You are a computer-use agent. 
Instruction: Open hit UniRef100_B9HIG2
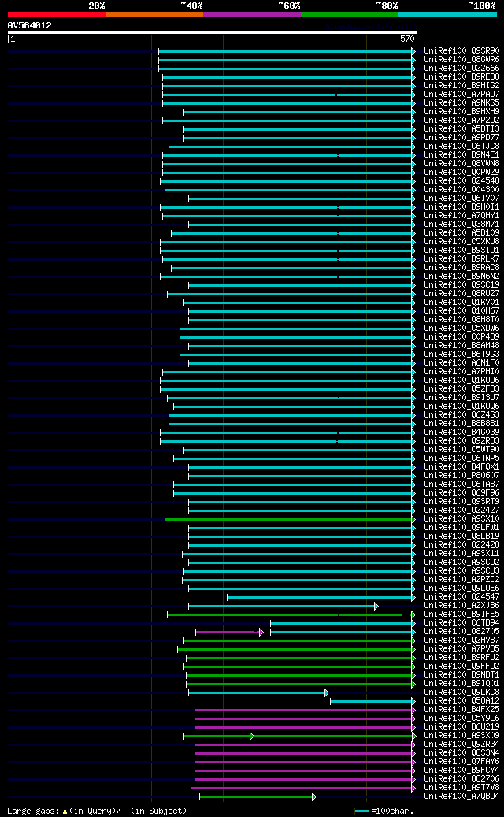(x=461, y=86)
